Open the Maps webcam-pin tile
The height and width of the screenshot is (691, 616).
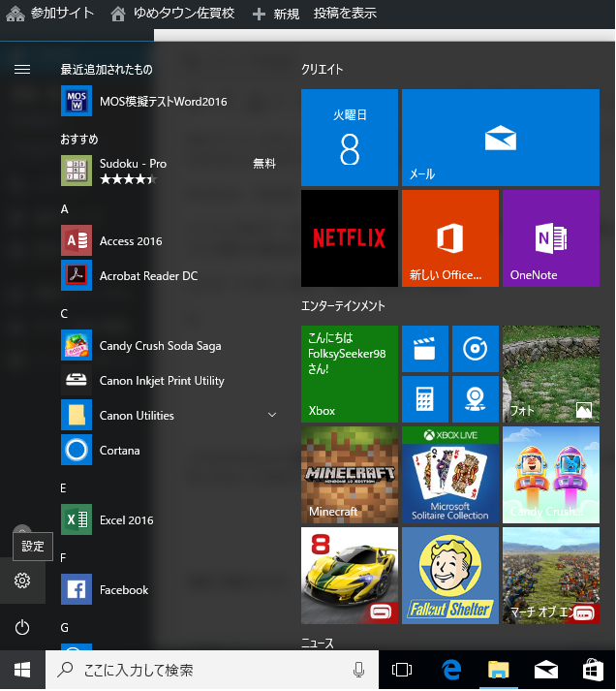[x=476, y=399]
